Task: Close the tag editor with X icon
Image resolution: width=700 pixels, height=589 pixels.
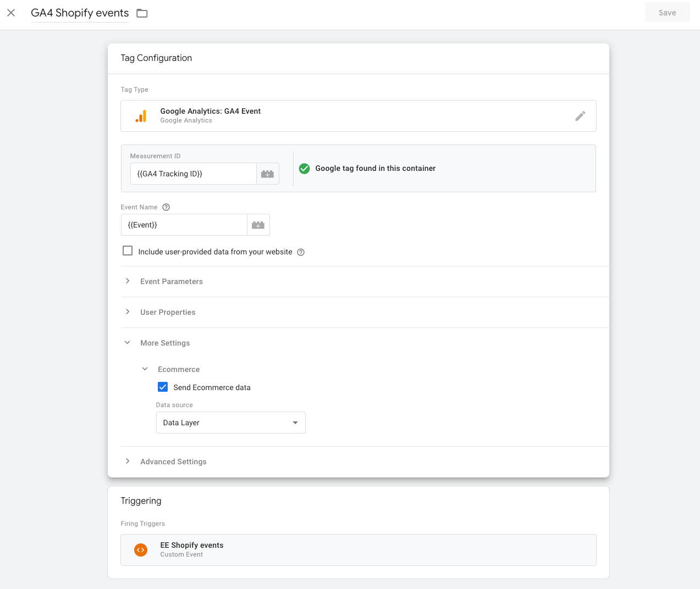Action: (11, 13)
